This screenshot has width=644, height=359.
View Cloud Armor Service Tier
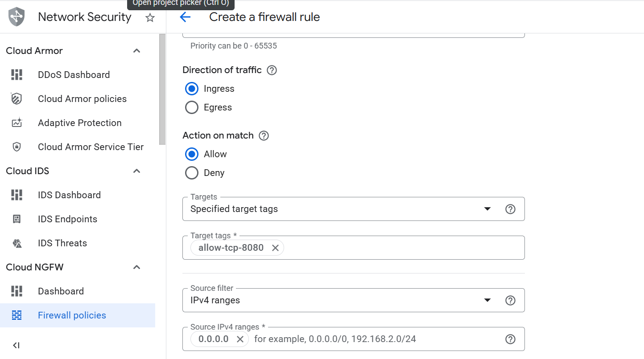click(x=90, y=147)
